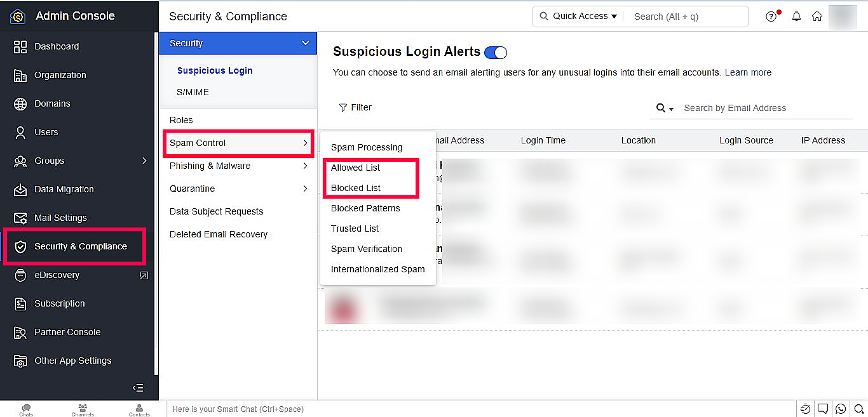Open notifications bell icon
The image size is (868, 417).
[796, 17]
